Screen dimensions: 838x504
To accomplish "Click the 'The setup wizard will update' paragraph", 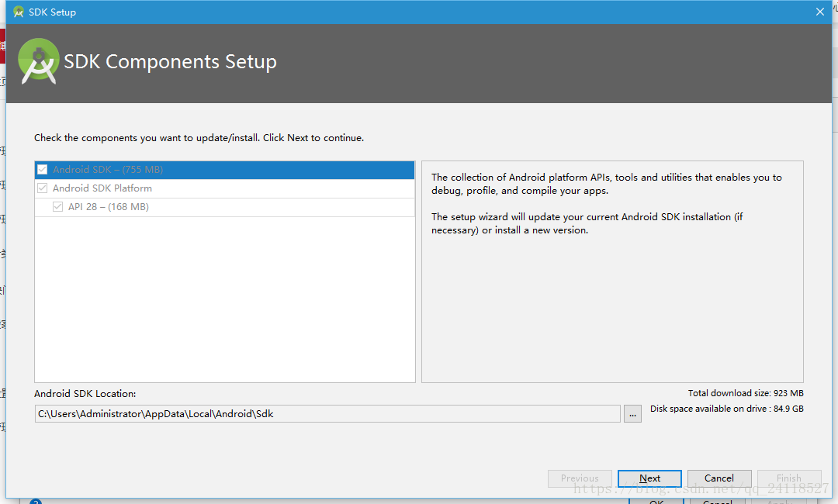I will pos(587,223).
